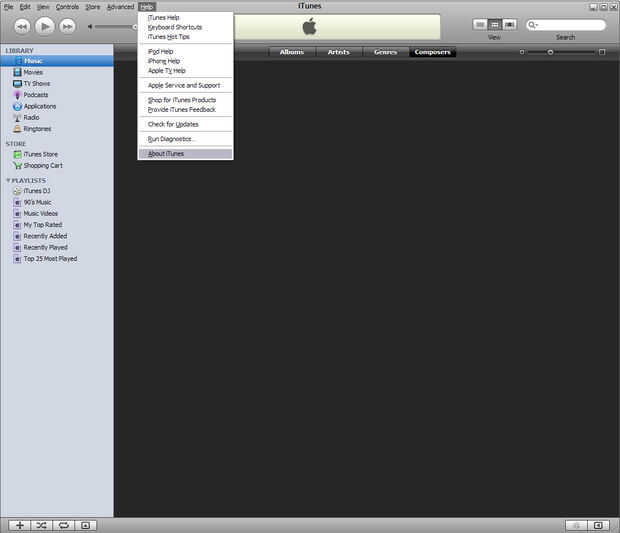Select Radio icon in sidebar
This screenshot has height=533, width=620.
coord(17,117)
